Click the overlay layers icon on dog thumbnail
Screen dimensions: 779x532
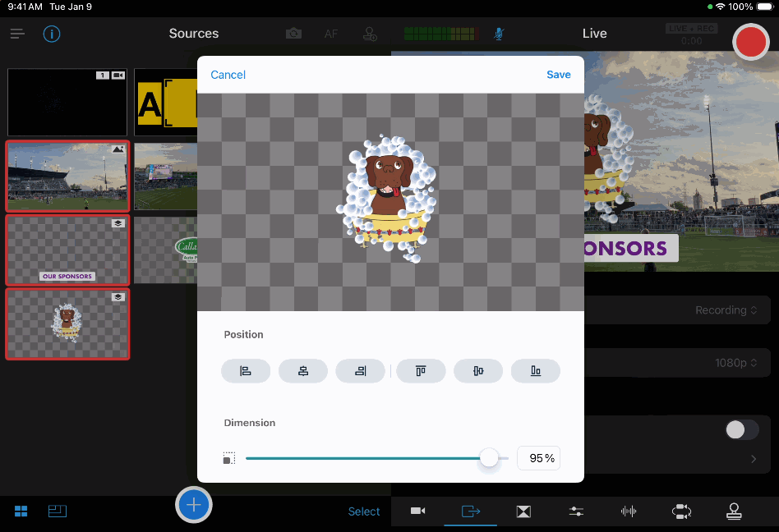(x=118, y=297)
